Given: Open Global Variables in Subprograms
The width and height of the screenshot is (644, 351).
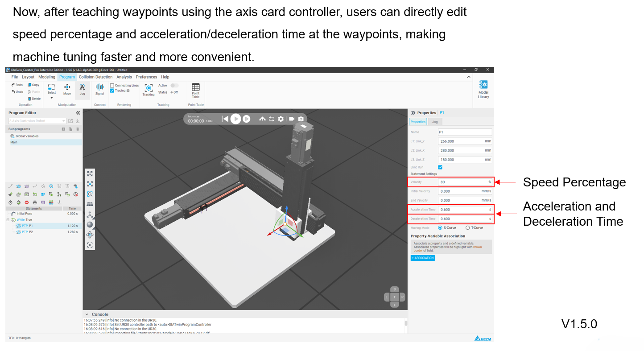Looking at the screenshot, I should point(24,136).
